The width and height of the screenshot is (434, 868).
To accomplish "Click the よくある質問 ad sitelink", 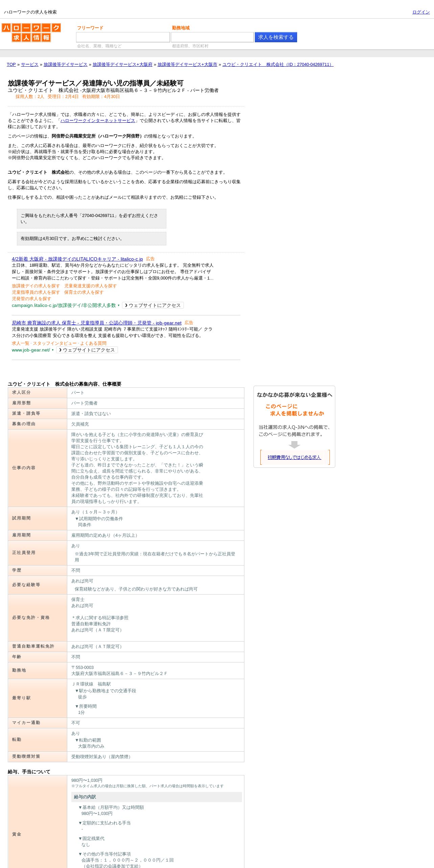I will (x=93, y=343).
